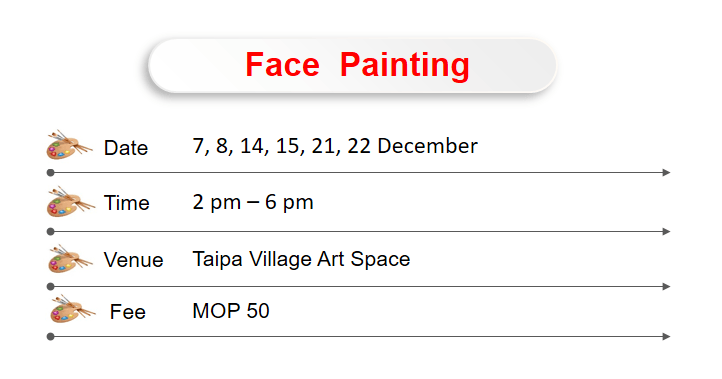Click the paint palette icon beside Fee

73,309
